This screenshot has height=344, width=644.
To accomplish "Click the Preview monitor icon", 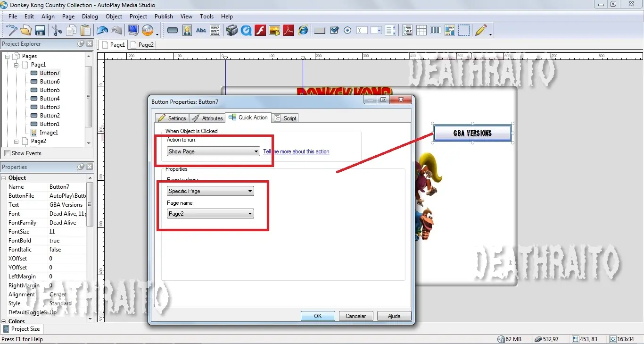I will pos(133,31).
